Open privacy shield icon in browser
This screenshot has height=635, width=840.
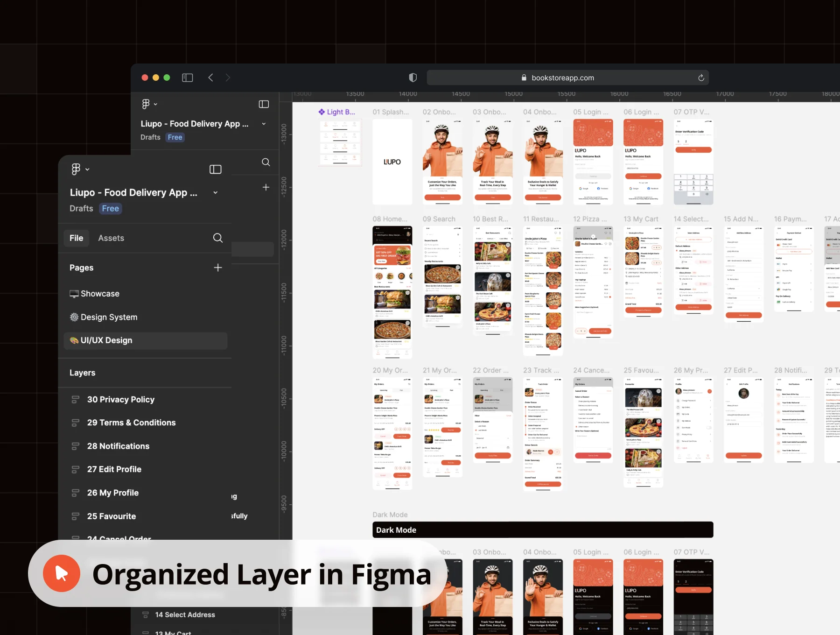[413, 78]
